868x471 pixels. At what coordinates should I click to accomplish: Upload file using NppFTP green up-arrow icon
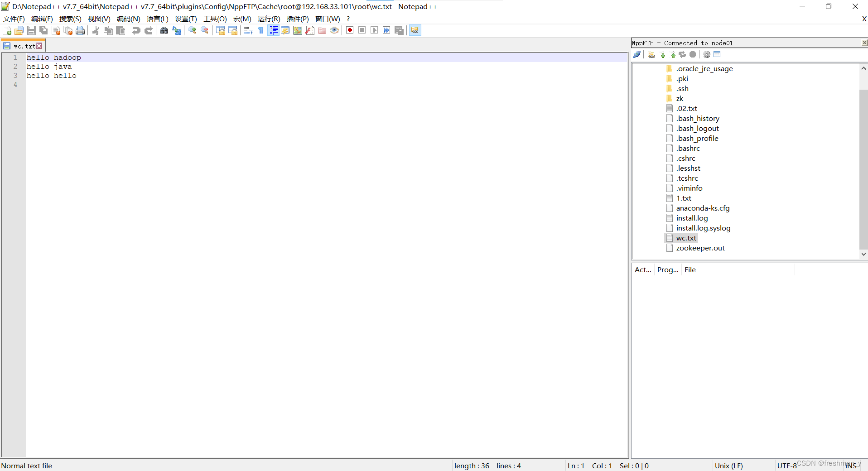[673, 54]
